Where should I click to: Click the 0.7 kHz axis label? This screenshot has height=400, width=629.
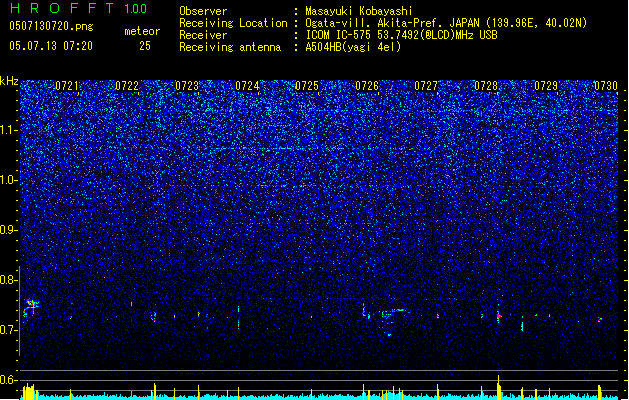(8, 330)
